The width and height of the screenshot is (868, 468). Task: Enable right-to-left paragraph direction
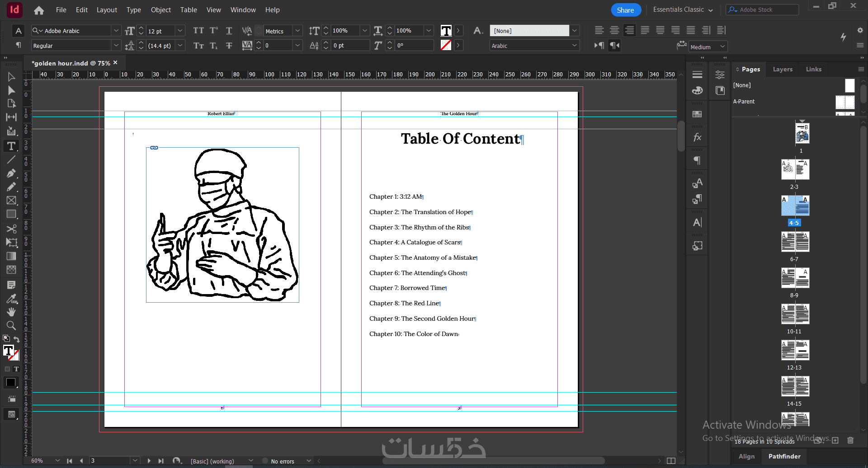[614, 46]
